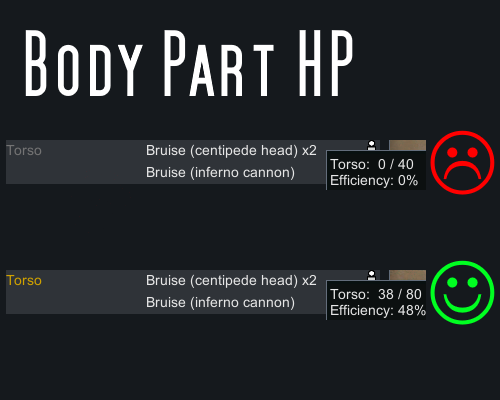500x400 pixels.
Task: Select the grey Torso label
Action: tap(24, 151)
